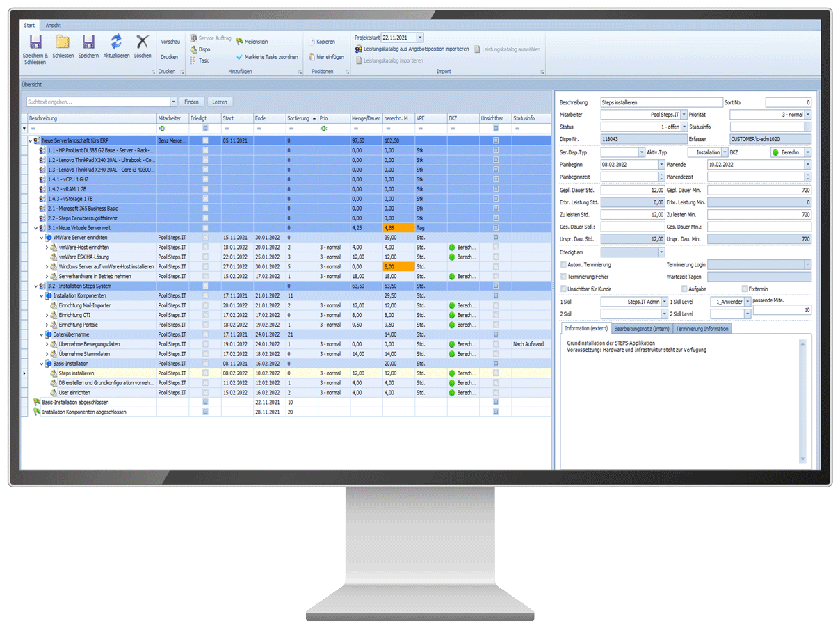Tick the Fixtermin checkbox
The height and width of the screenshot is (632, 840).
[x=745, y=289]
